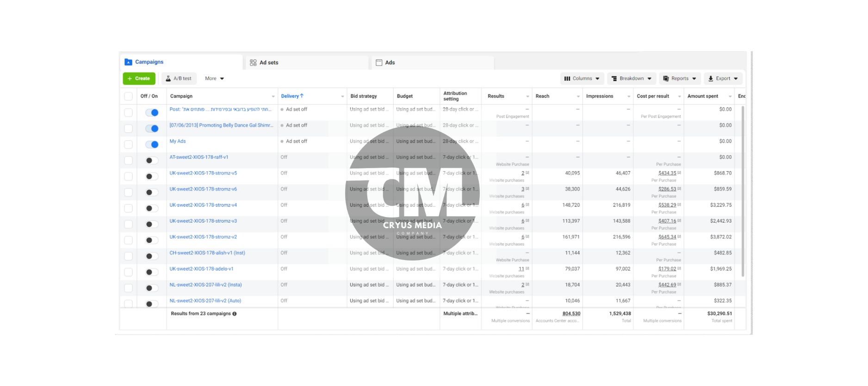The image size is (868, 386).
Task: Tick the checkbox for the UK-sweet2-XIOS-178-adelo-v1 row
Action: click(128, 272)
